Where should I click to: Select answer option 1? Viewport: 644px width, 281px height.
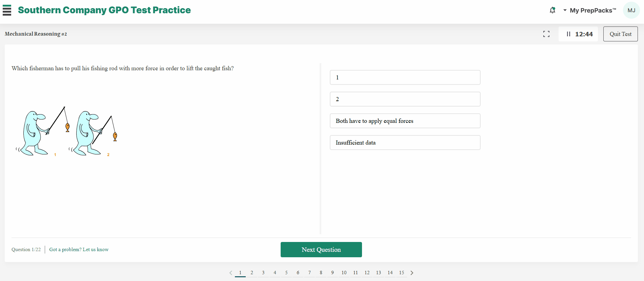405,77
